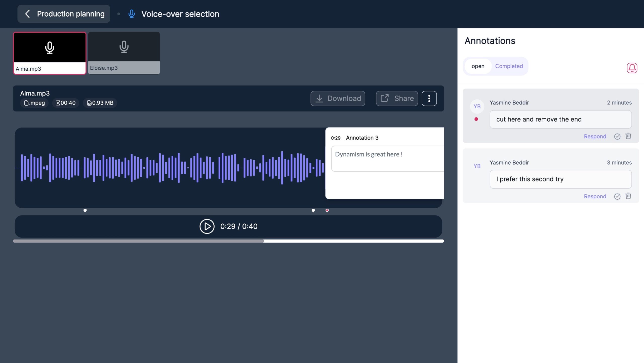Select the Eloïse.mp3 thumbnail

(x=124, y=53)
